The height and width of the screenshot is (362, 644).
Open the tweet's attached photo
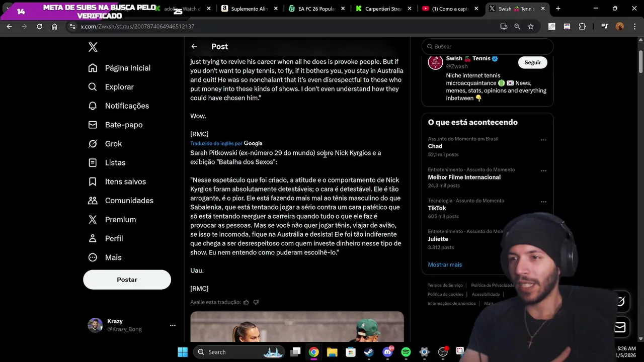click(297, 326)
